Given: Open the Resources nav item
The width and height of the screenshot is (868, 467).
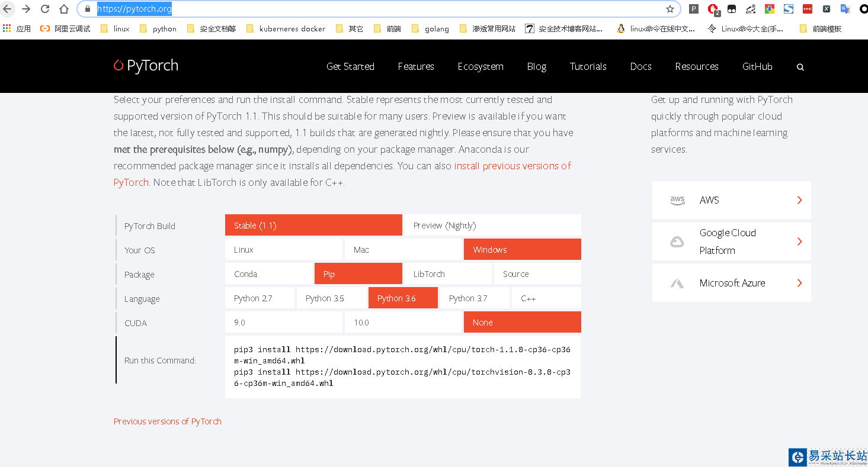Looking at the screenshot, I should tap(697, 66).
